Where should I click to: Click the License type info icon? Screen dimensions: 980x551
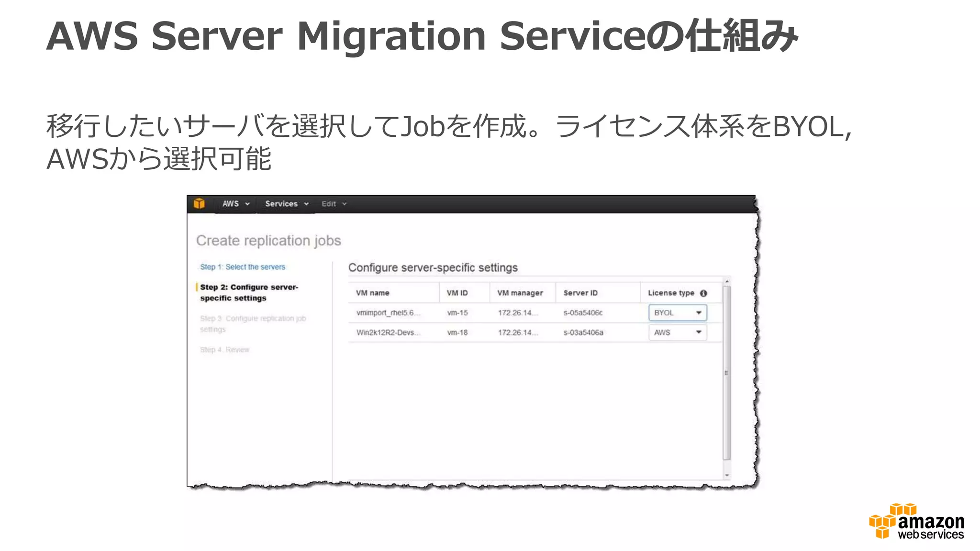point(703,293)
